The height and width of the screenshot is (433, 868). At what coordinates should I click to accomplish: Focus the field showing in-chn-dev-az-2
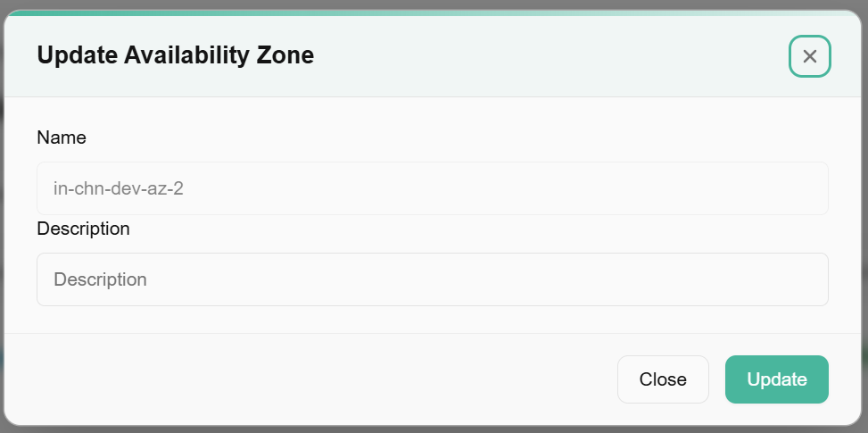click(433, 188)
